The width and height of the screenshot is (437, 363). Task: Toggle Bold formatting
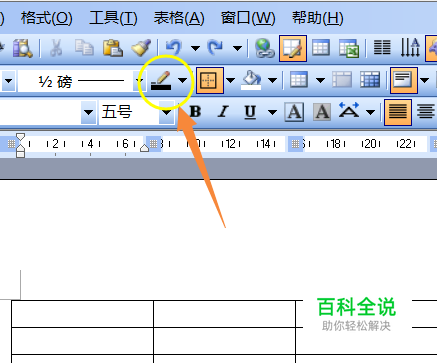point(195,112)
